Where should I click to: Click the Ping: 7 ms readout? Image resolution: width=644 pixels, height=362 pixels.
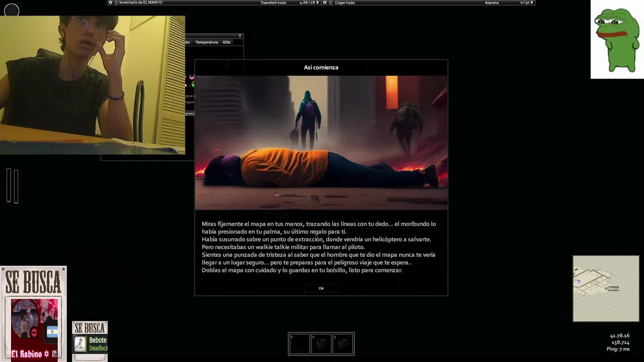pos(618,349)
